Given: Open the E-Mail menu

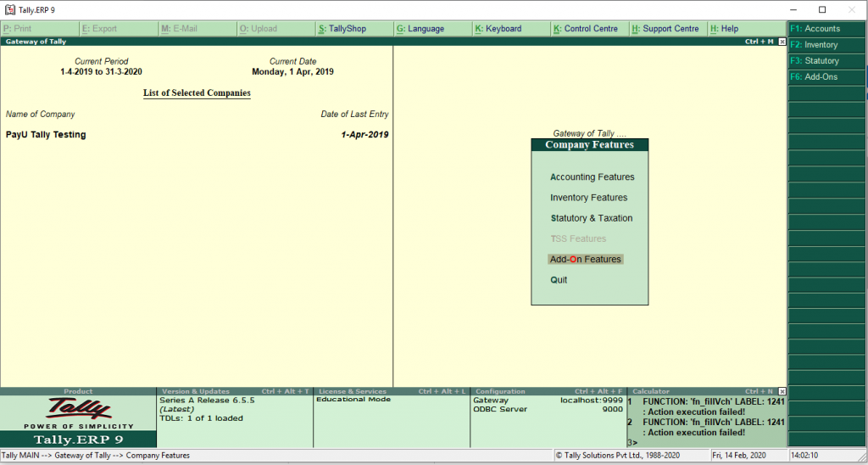Looking at the screenshot, I should 197,29.
